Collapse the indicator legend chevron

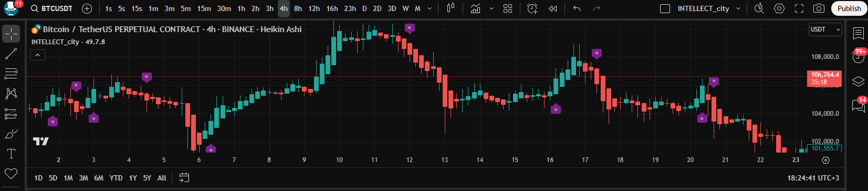(38, 55)
